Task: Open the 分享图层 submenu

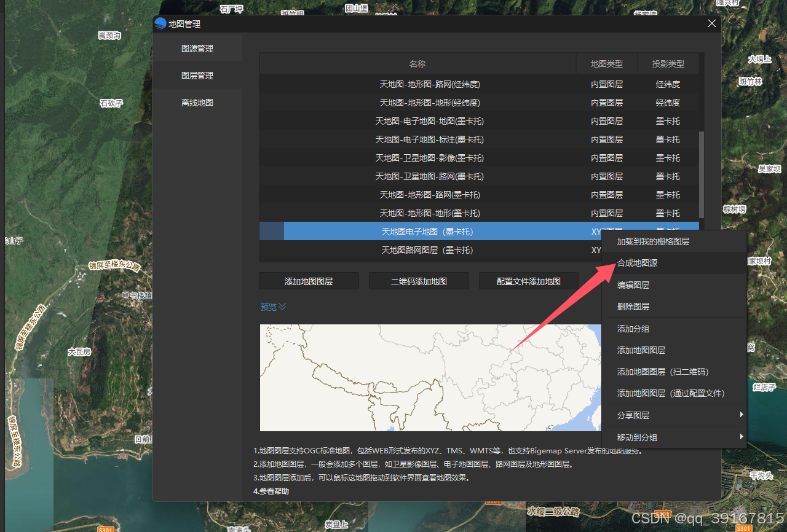Action: 674,415
